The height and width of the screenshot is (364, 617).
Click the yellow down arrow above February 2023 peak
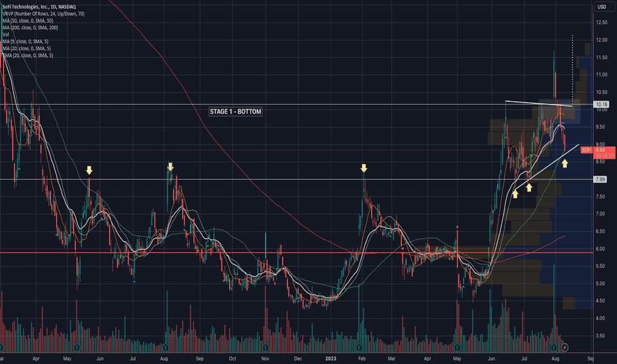363,168
